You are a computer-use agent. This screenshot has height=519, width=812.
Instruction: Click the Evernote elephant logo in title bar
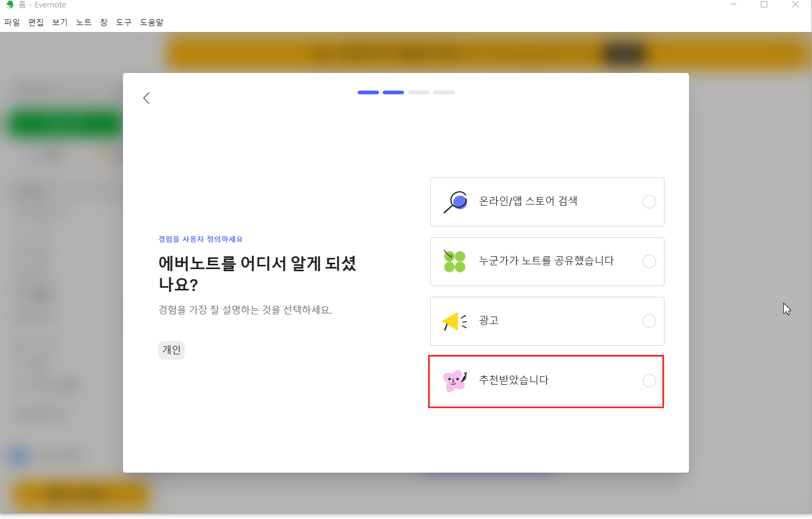click(x=10, y=5)
